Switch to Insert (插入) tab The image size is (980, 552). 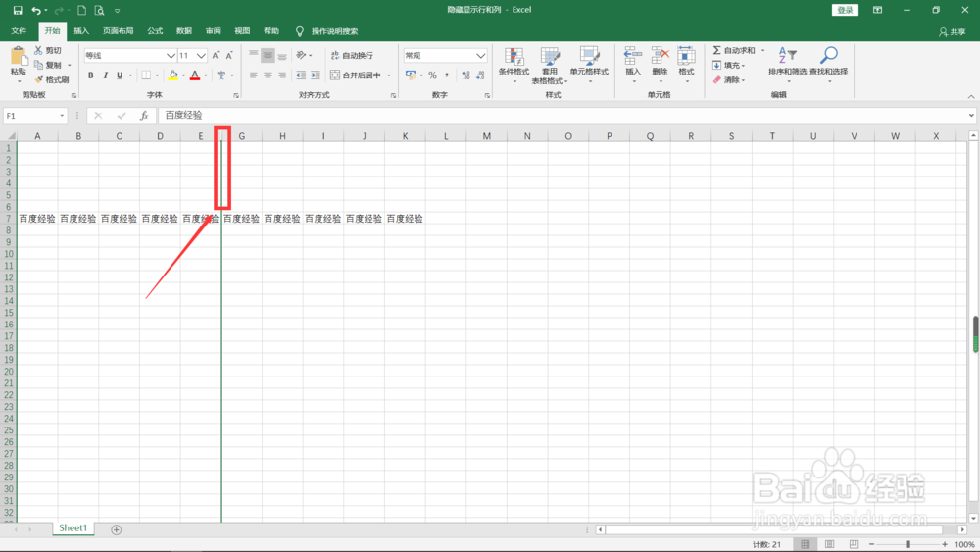(81, 31)
